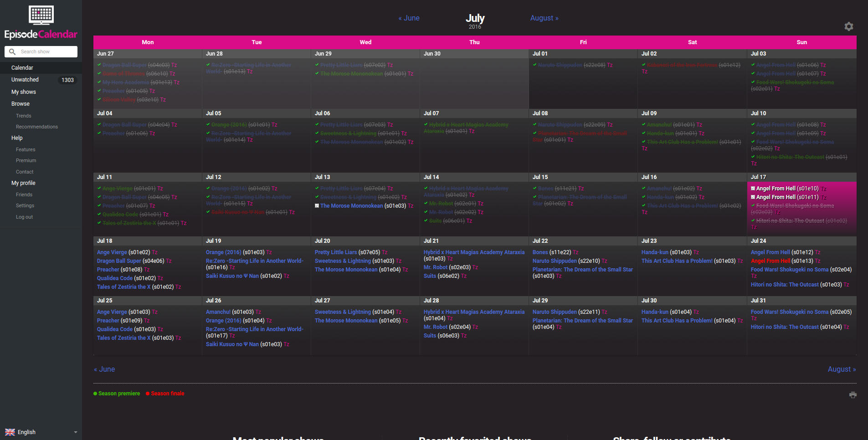Screen dimensions: 868x440
Task: Click the Season finale legend label
Action: click(x=168, y=394)
